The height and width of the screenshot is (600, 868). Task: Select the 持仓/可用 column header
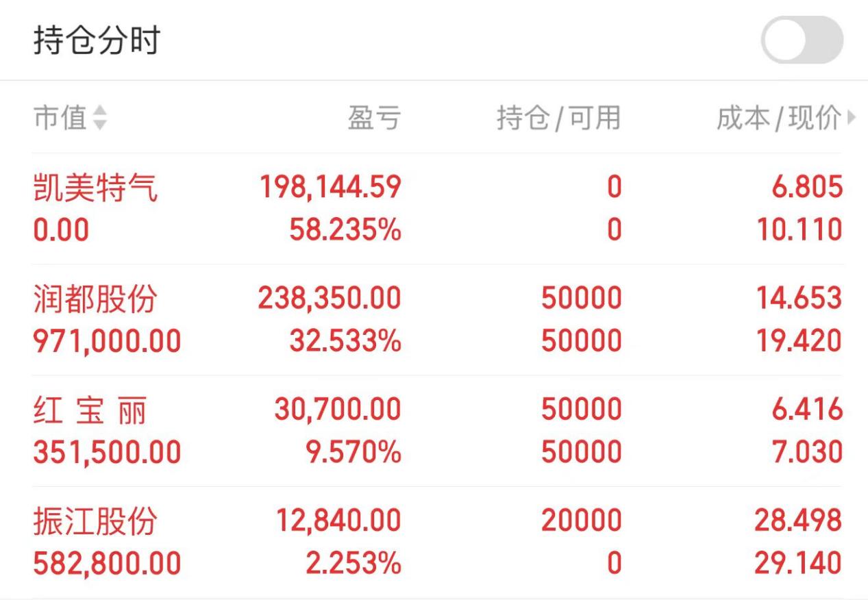point(558,118)
